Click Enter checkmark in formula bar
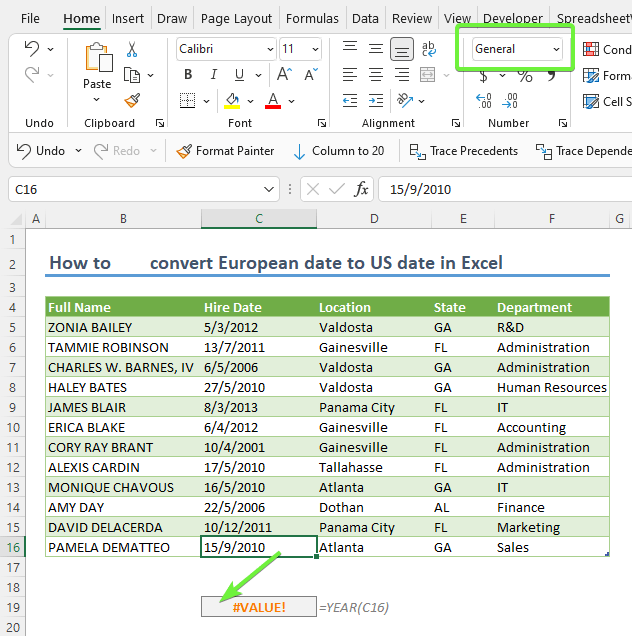 click(x=337, y=189)
